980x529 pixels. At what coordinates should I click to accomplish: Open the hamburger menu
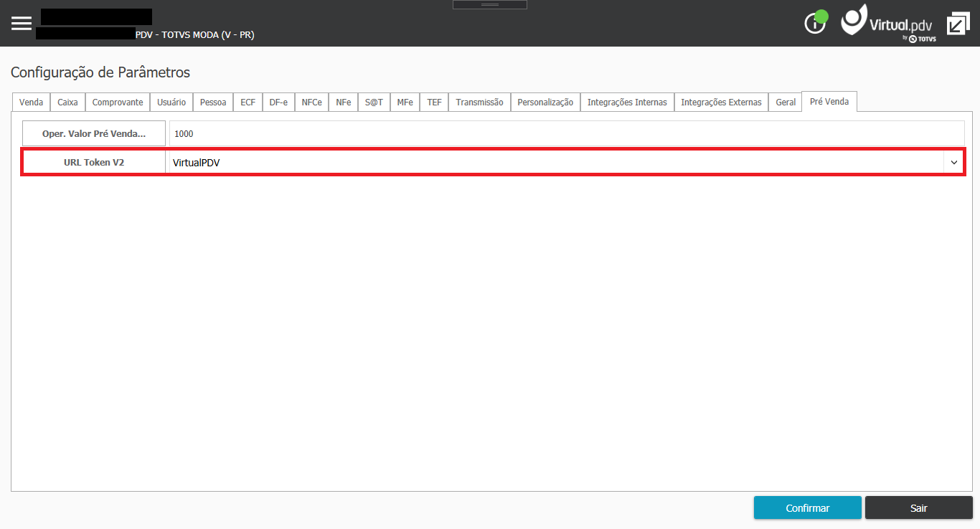coord(22,23)
